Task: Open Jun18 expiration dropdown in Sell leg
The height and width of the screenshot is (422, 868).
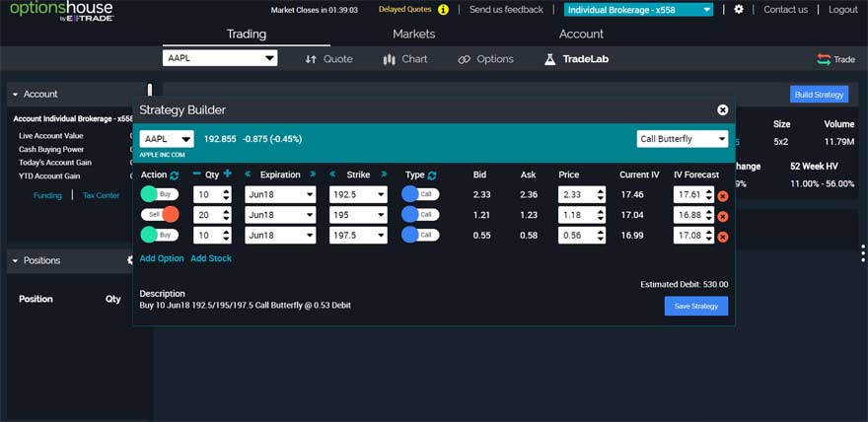Action: coord(280,215)
